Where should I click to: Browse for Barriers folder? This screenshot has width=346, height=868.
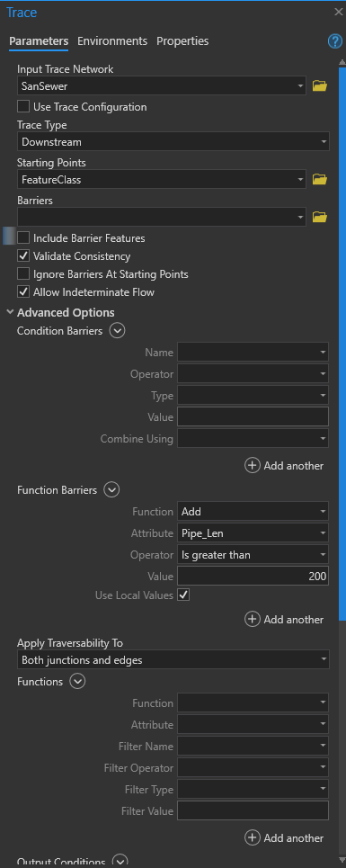319,217
